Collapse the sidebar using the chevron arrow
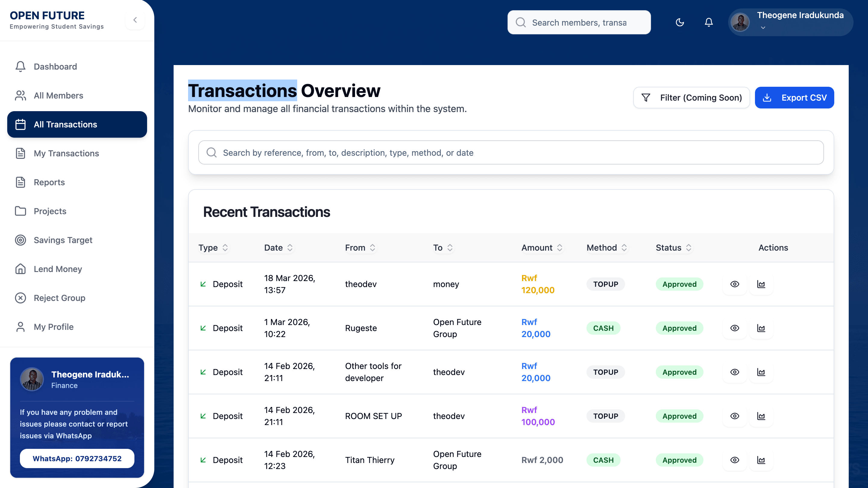868x488 pixels. point(135,20)
